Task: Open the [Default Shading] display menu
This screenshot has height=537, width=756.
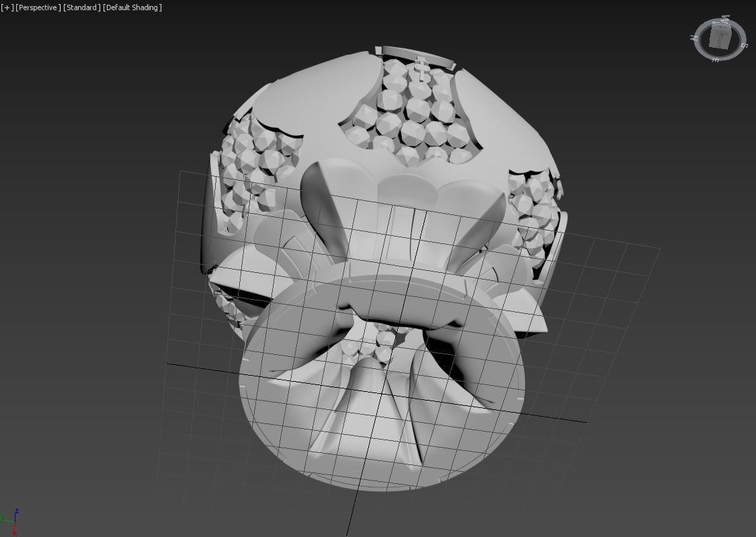Action: 132,7
